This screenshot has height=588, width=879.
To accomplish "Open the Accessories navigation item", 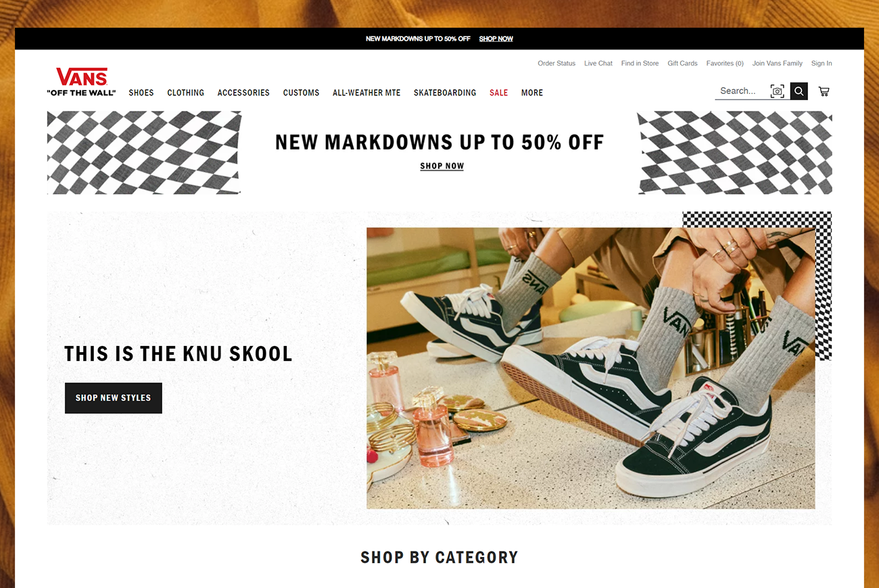I will [243, 93].
